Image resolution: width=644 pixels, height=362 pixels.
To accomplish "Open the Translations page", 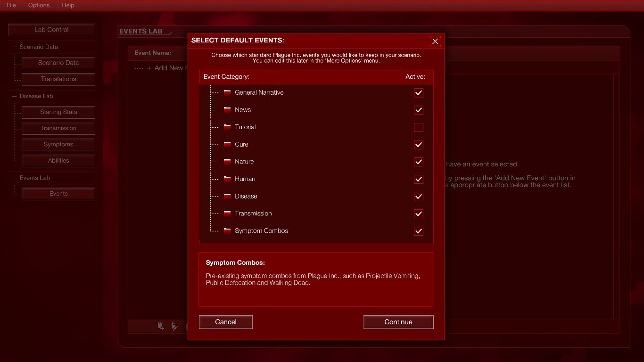I will tap(58, 79).
